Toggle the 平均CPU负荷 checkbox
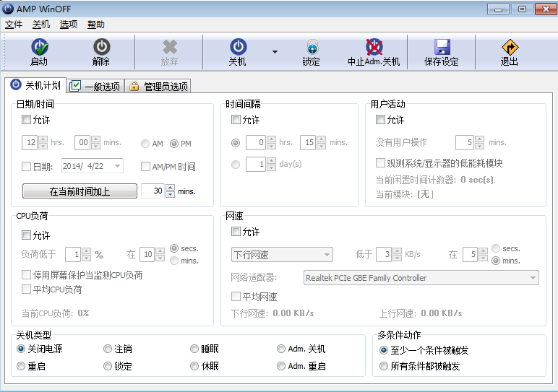Image resolution: width=558 pixels, height=392 pixels. (x=27, y=289)
